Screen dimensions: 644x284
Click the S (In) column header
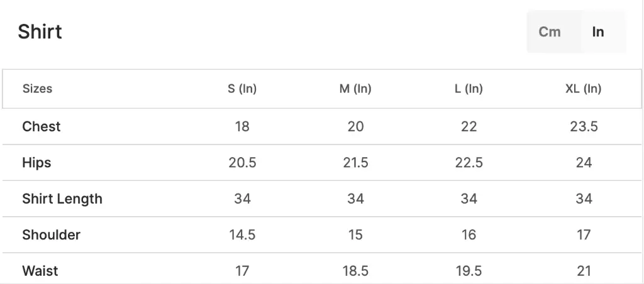[242, 89]
